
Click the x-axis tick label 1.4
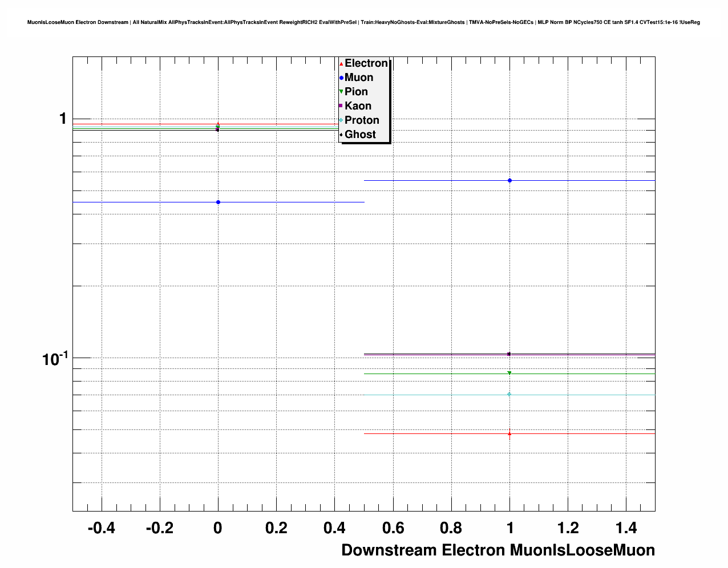pos(626,528)
